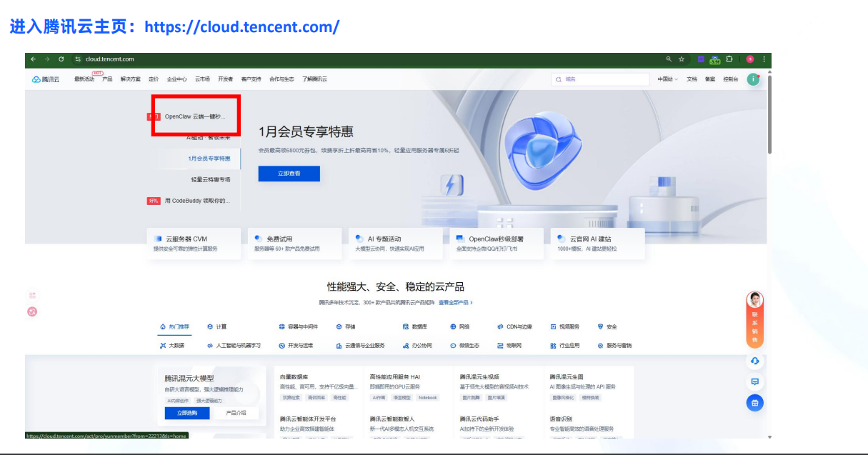Screen dimensions: 868x455
Task: Open the 企业中心 navigation item
Action: click(176, 79)
